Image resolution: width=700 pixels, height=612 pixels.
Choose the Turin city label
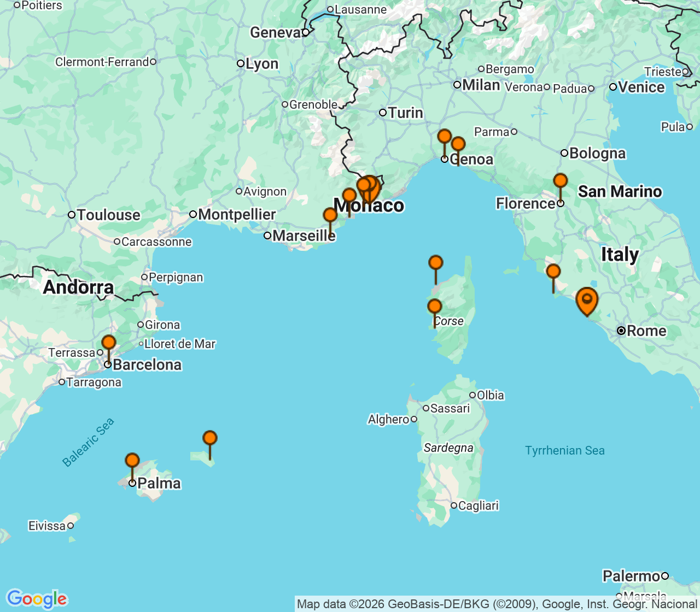[405, 113]
